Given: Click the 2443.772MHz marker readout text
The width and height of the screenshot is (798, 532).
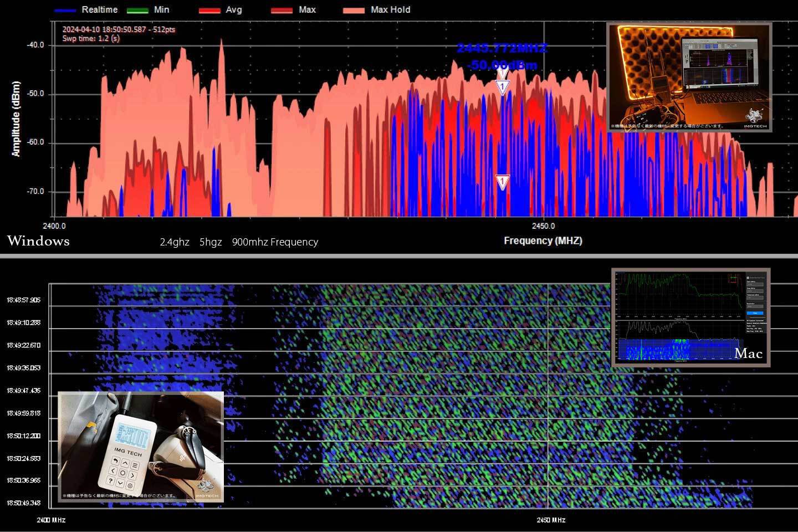Looking at the screenshot, I should 502,48.
